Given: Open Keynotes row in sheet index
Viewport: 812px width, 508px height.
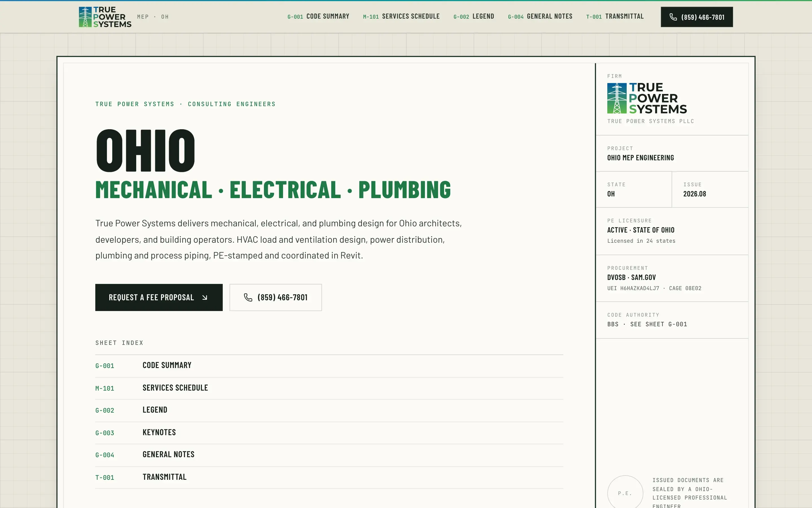Looking at the screenshot, I should click(x=329, y=433).
